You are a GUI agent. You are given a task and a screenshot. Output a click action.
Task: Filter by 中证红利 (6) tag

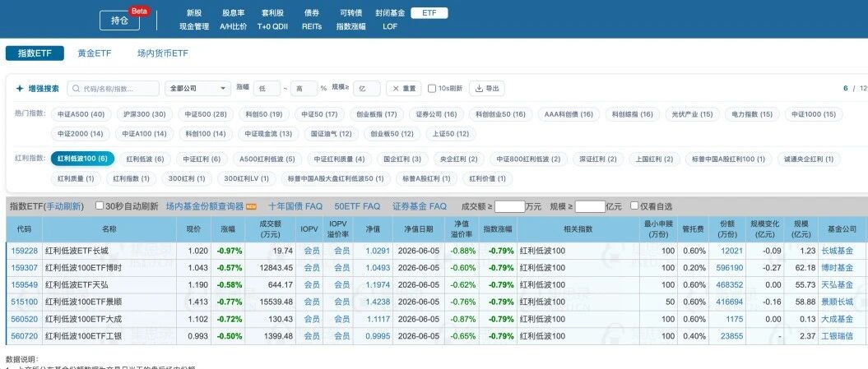tap(202, 159)
